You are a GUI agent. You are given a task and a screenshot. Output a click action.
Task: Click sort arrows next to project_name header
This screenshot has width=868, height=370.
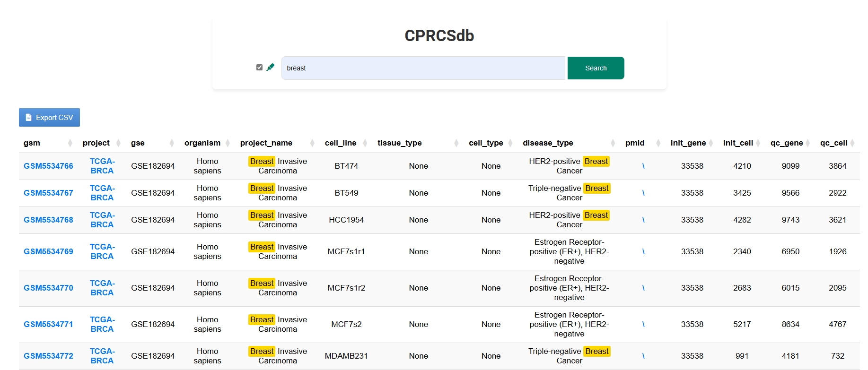(x=312, y=143)
